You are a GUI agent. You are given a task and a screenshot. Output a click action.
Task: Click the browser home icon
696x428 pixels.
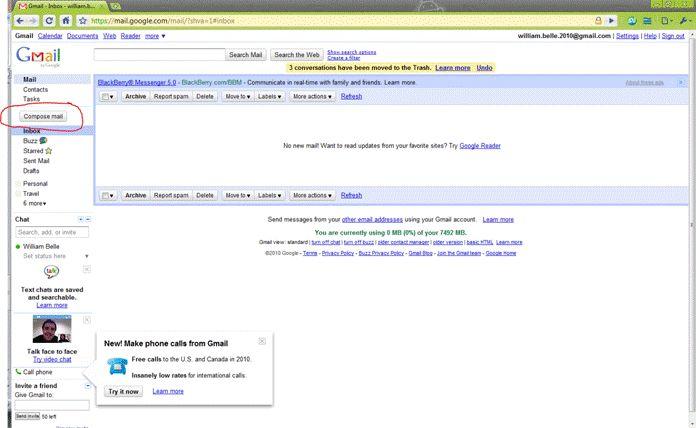click(x=66, y=20)
